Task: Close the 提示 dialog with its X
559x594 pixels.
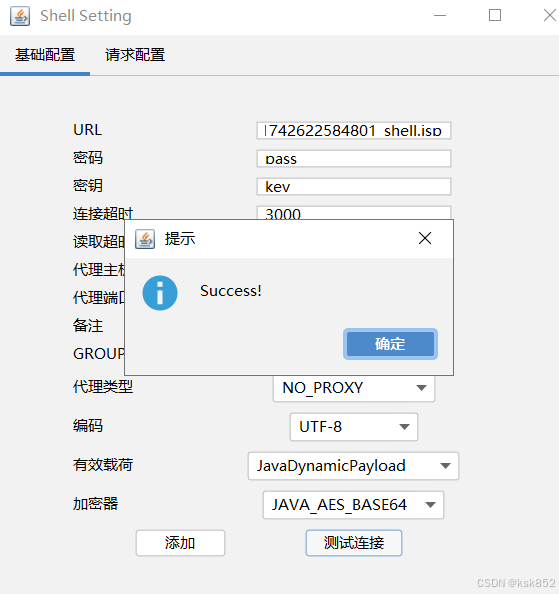Action: click(425, 238)
